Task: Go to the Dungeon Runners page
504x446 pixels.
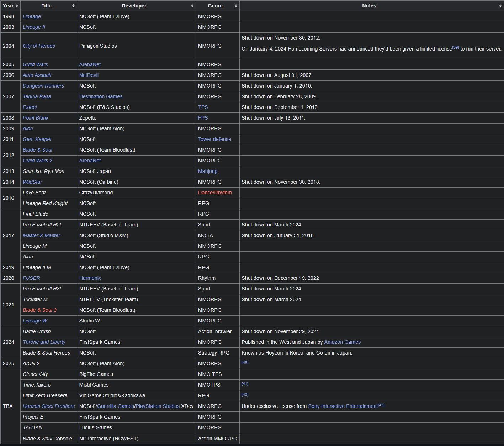Action: [43, 86]
